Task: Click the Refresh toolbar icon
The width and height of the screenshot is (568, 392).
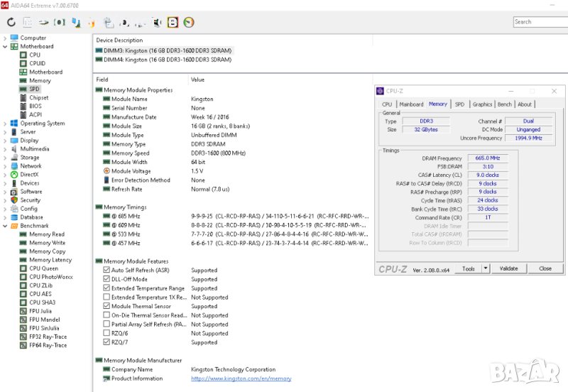Action: (x=11, y=23)
